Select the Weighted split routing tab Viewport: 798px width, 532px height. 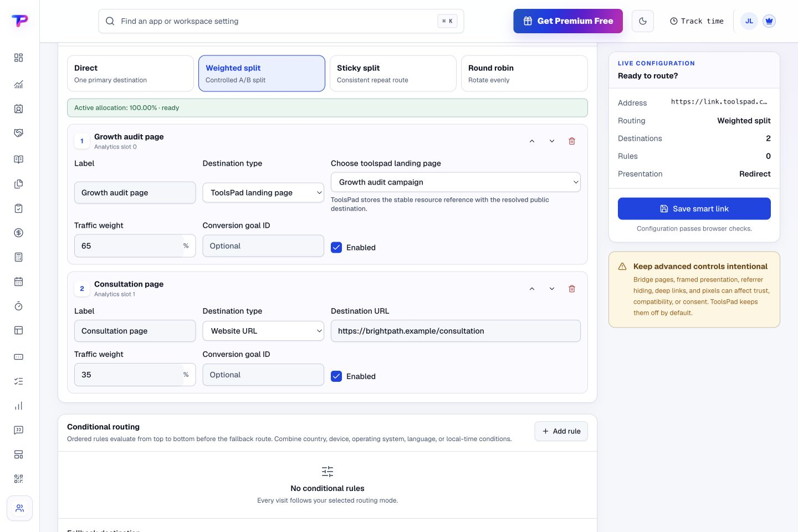(262, 73)
